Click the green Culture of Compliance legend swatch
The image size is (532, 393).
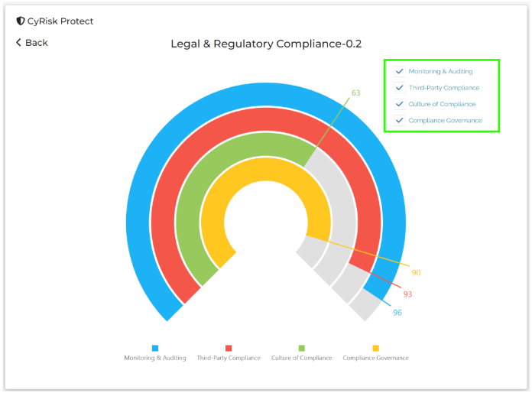pos(302,348)
